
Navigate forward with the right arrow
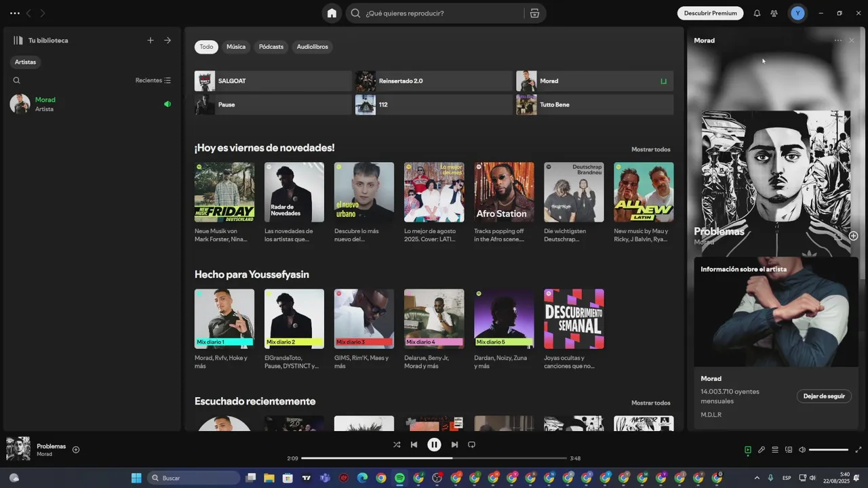pyautogui.click(x=43, y=13)
